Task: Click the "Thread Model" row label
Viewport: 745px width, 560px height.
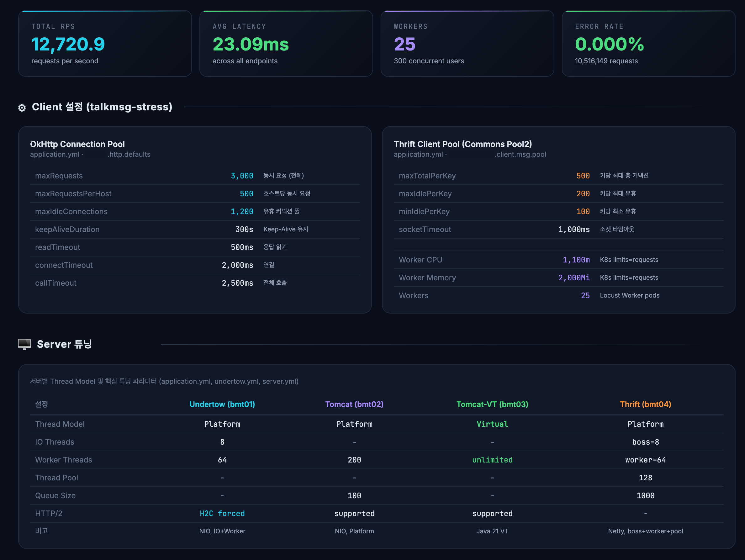Action: tap(60, 424)
